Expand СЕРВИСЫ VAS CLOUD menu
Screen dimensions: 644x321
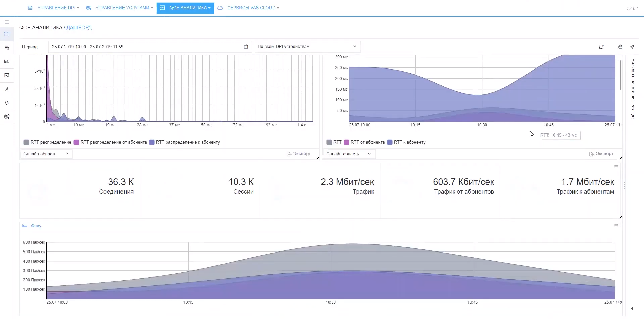(248, 8)
